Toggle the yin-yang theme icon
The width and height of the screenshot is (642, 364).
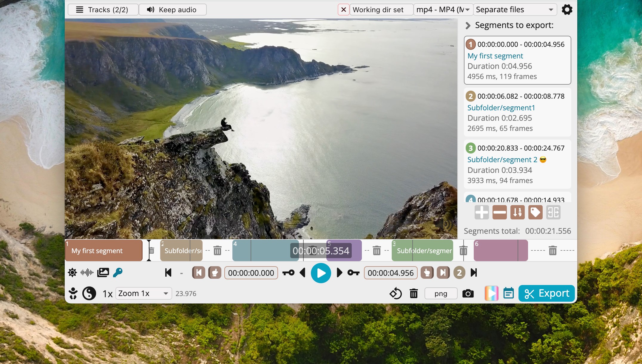89,293
